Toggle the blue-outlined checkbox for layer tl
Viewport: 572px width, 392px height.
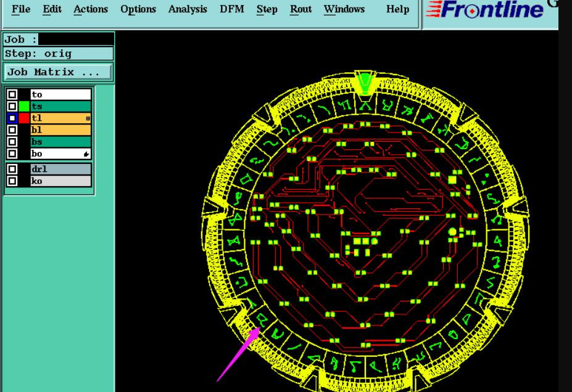[x=12, y=118]
